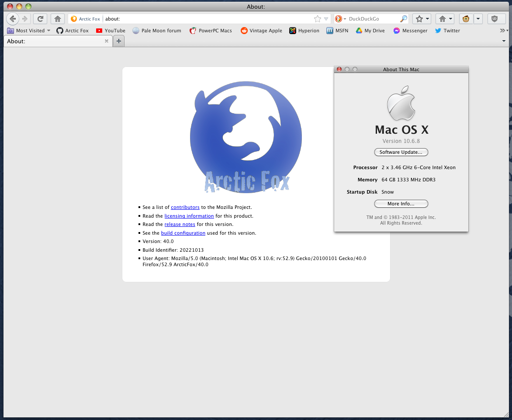Open the release notes link

[x=180, y=224]
